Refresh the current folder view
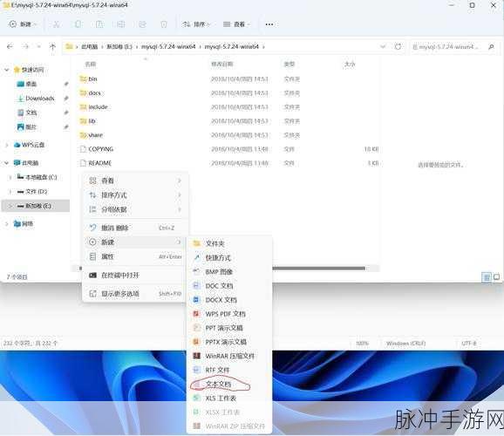Screen dimensions: 504x436 coord(398,46)
